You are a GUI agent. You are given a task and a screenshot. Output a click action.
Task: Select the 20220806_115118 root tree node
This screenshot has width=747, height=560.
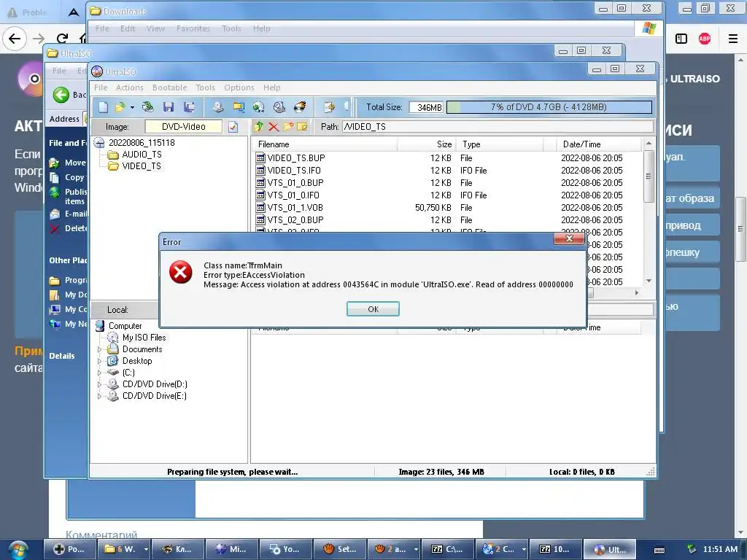coord(142,143)
